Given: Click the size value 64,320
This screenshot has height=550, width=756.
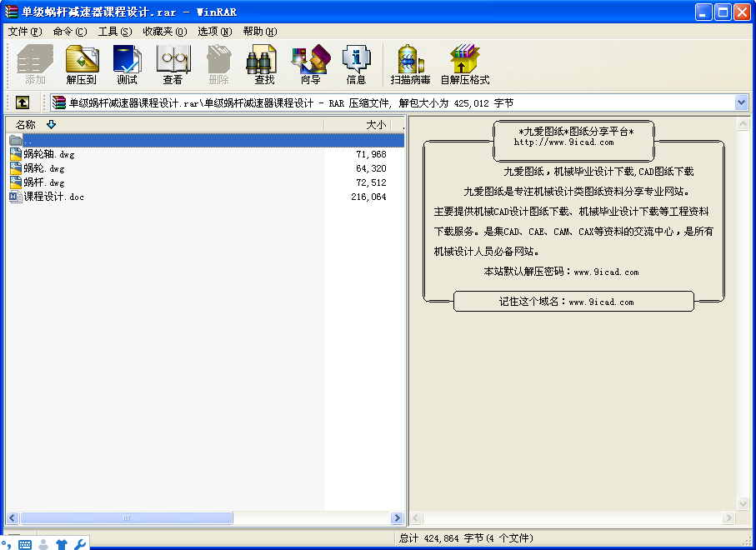Looking at the screenshot, I should tap(371, 168).
